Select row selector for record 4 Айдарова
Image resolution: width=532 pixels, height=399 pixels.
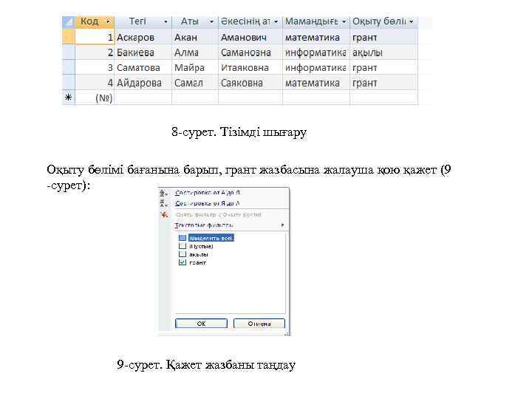[68, 83]
